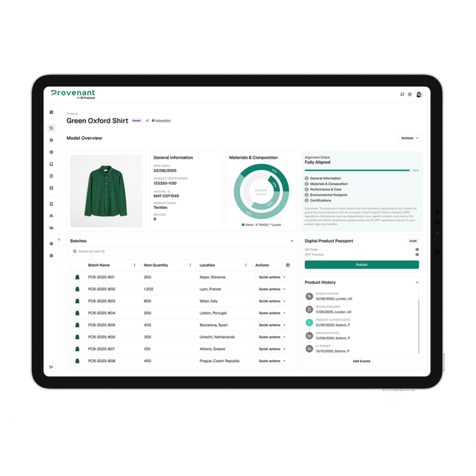Open the Batch Name column menu
Viewport: 476px width, 476px height.
click(135, 265)
